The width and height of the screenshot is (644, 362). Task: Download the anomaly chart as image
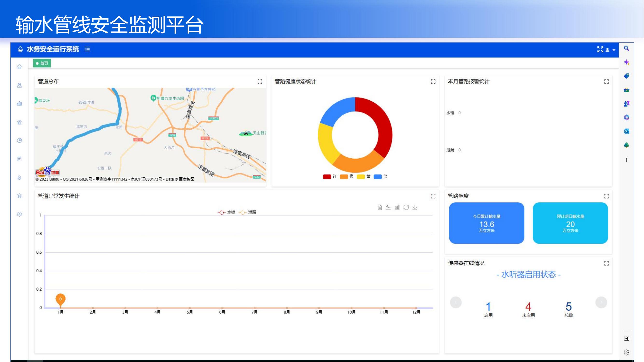(x=415, y=207)
